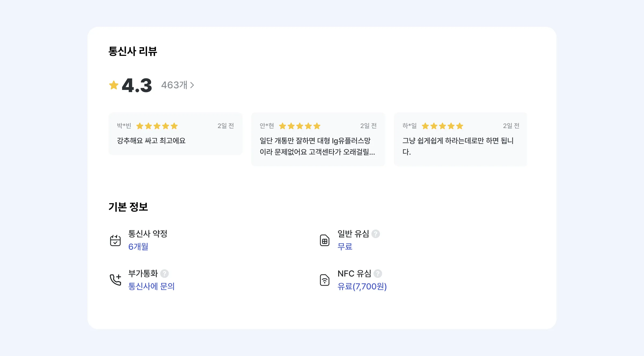Open the review card by 안*현
644x356 pixels.
pyautogui.click(x=318, y=139)
